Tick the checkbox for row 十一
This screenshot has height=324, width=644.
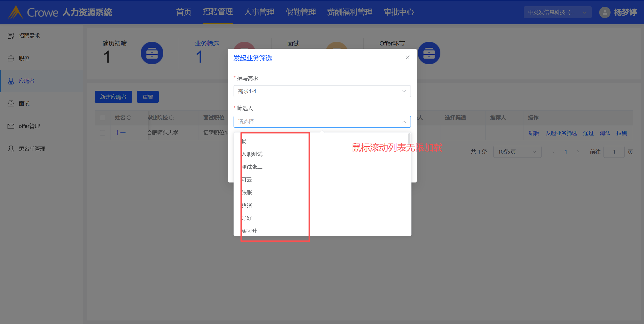[102, 133]
